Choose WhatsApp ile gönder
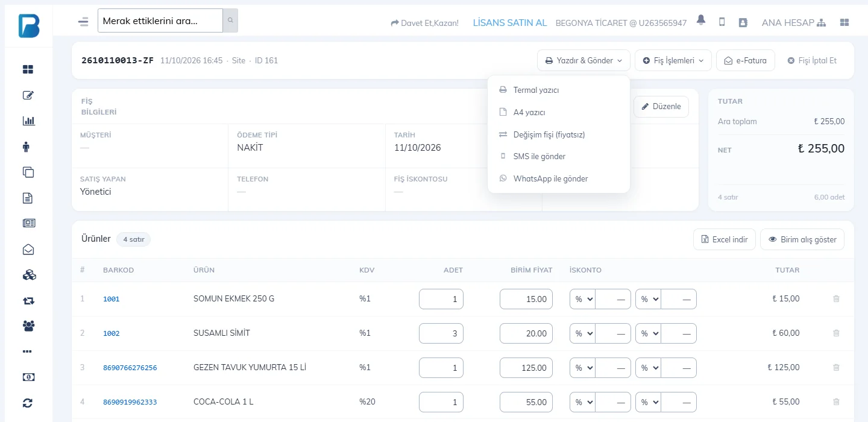868x422 pixels. (559, 178)
